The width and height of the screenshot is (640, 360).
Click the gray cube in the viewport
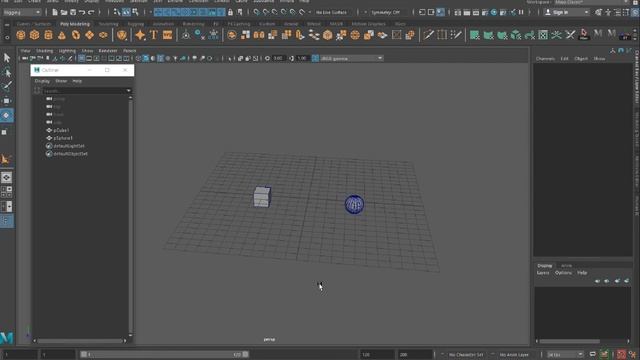(262, 197)
